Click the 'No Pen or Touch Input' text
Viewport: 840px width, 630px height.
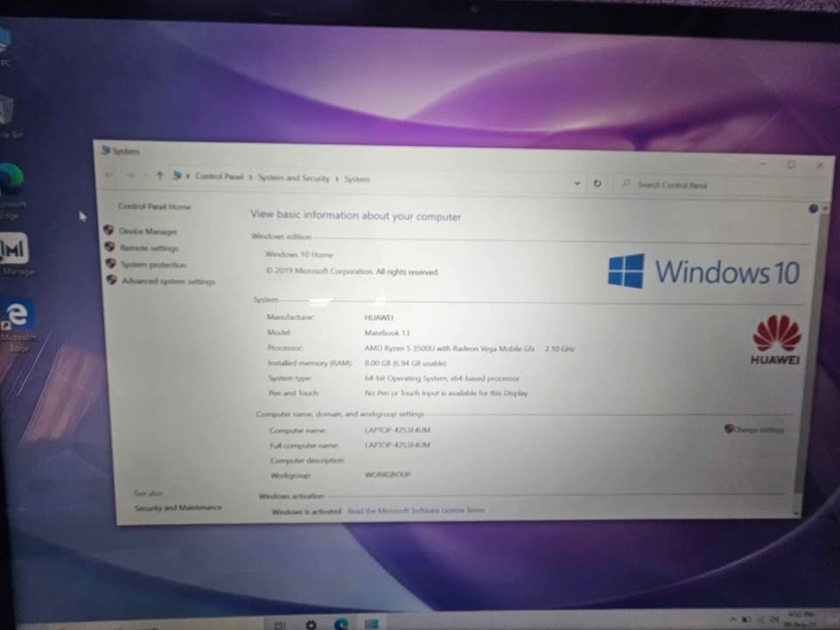(446, 393)
